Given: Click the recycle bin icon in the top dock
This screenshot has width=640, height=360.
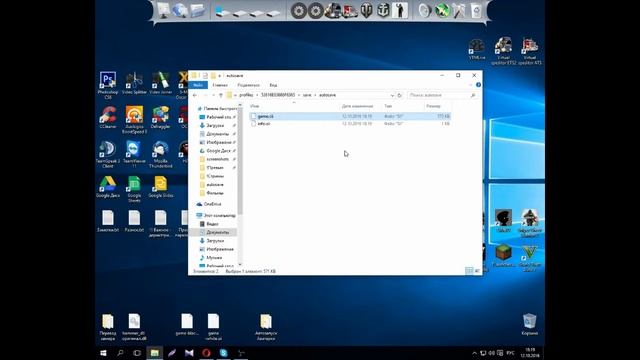Looking at the screenshot, I should (476, 11).
